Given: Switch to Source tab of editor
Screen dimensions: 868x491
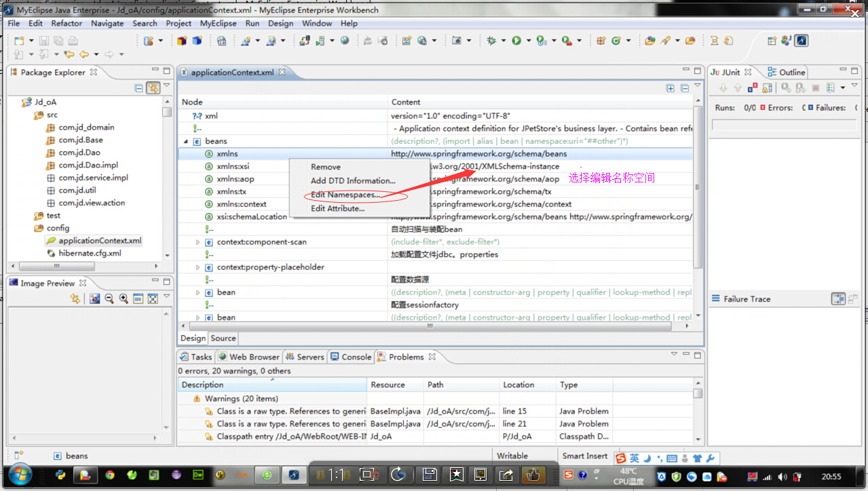Looking at the screenshot, I should (223, 338).
